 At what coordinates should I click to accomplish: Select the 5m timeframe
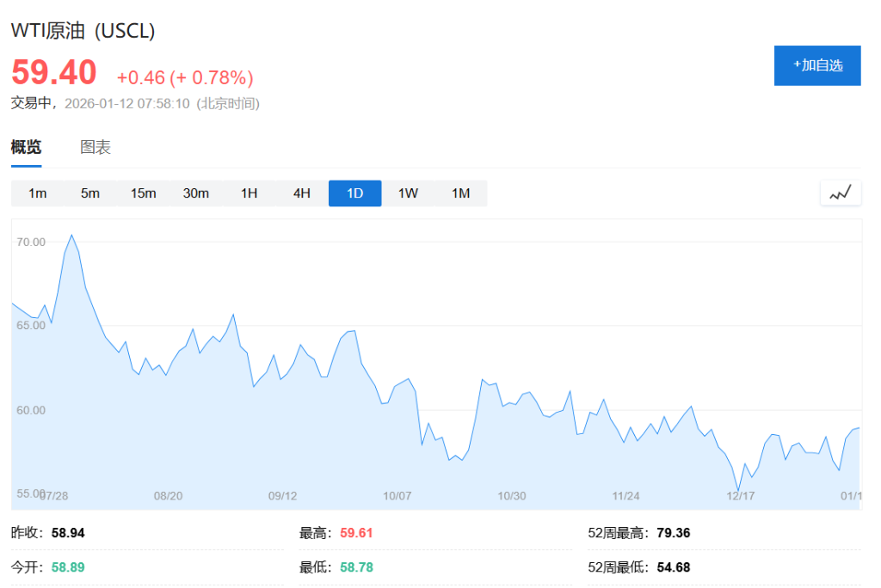90,193
